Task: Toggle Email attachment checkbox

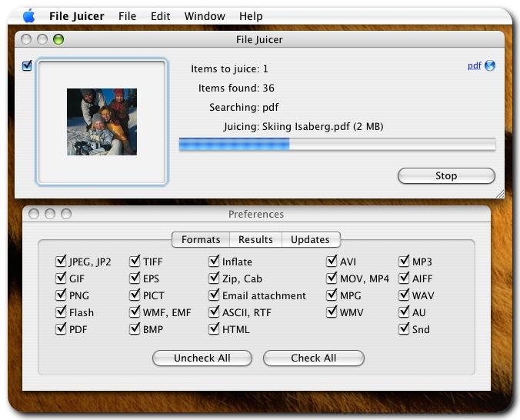Action: coord(214,295)
